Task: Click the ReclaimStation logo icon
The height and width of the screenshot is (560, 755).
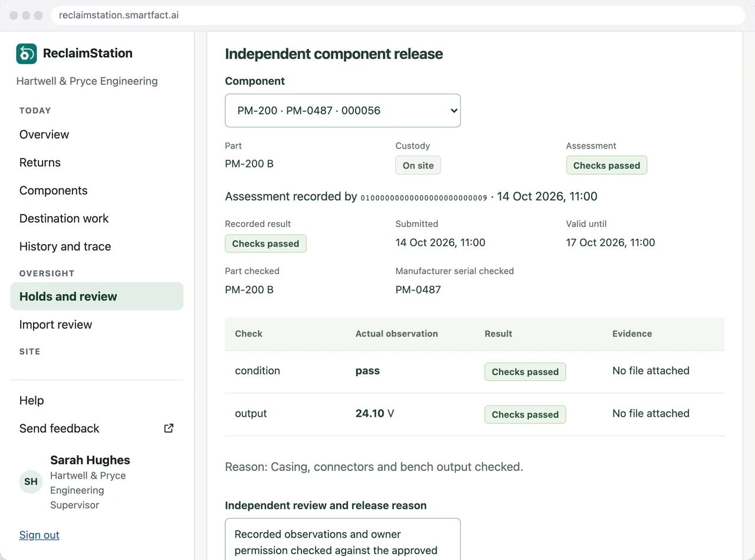Action: click(x=27, y=54)
